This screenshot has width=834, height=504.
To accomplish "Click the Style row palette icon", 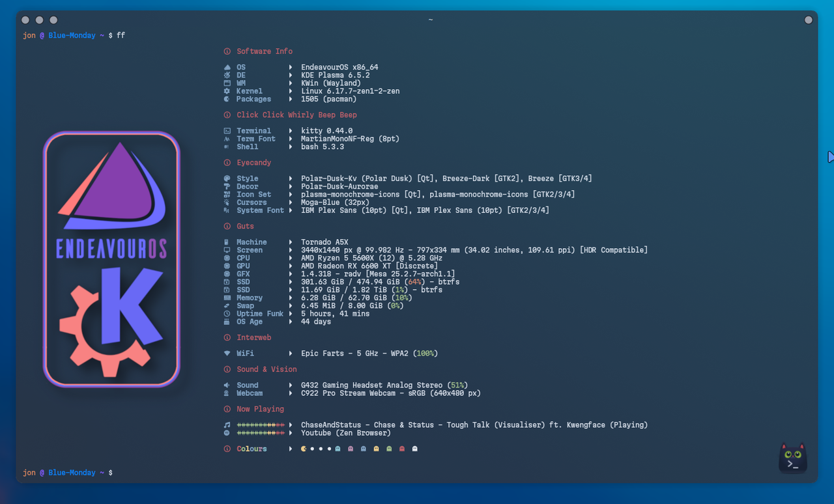I will coord(227,179).
